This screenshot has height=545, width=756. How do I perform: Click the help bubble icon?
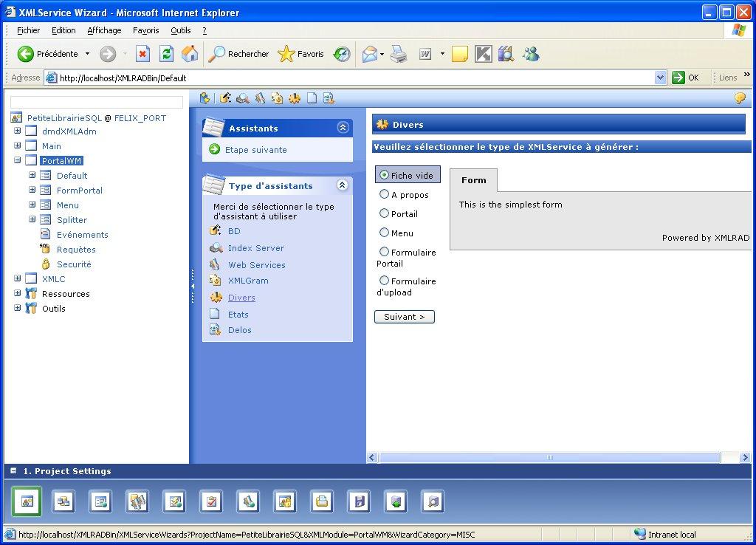click(x=739, y=98)
